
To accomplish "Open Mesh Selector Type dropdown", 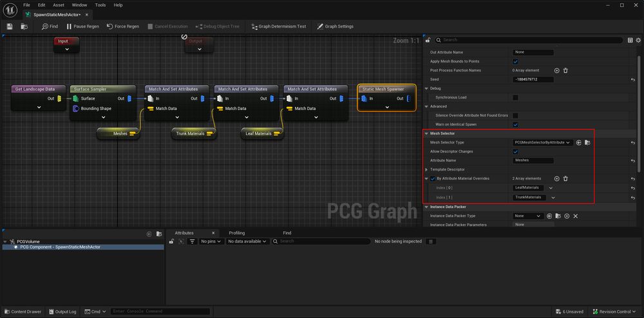I will pos(542,143).
